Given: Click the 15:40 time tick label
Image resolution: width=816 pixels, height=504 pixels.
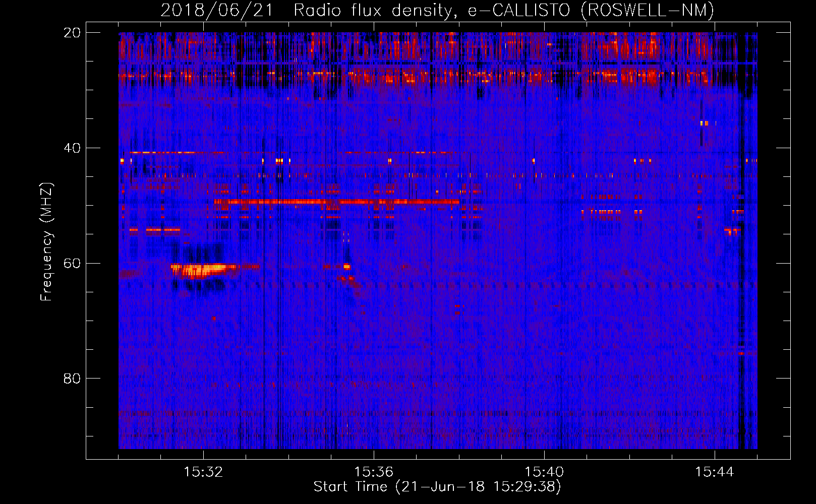Looking at the screenshot, I should coord(544,472).
